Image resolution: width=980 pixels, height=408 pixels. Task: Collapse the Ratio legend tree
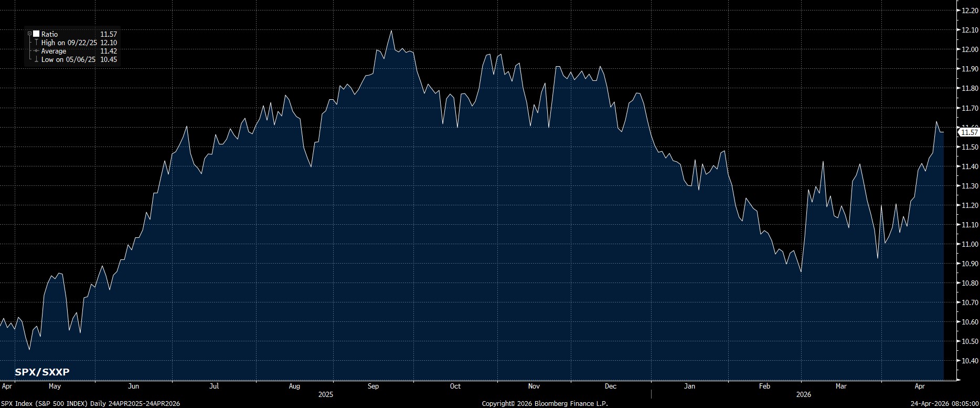coord(30,34)
